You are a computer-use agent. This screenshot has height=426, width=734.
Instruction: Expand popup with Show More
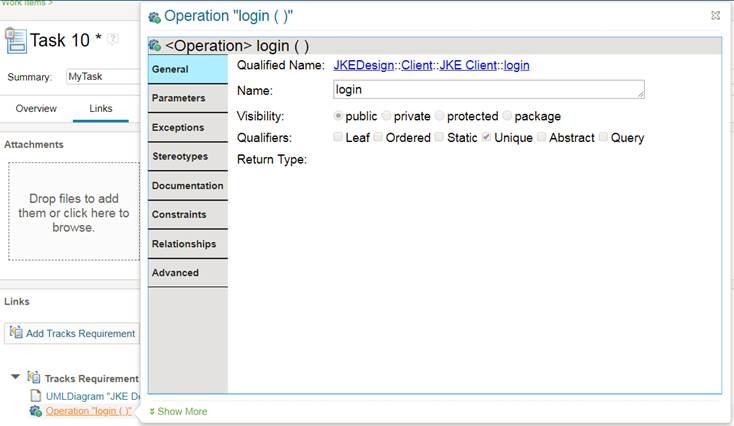click(178, 411)
